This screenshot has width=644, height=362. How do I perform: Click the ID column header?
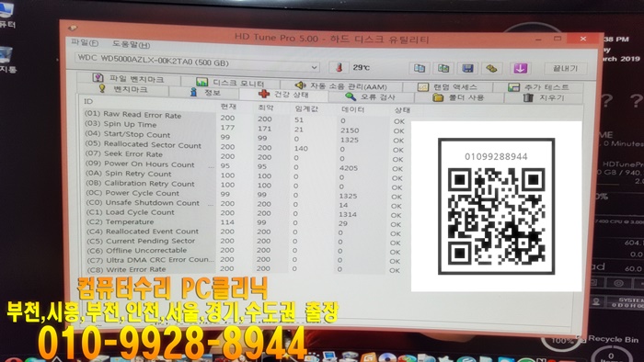(x=88, y=101)
